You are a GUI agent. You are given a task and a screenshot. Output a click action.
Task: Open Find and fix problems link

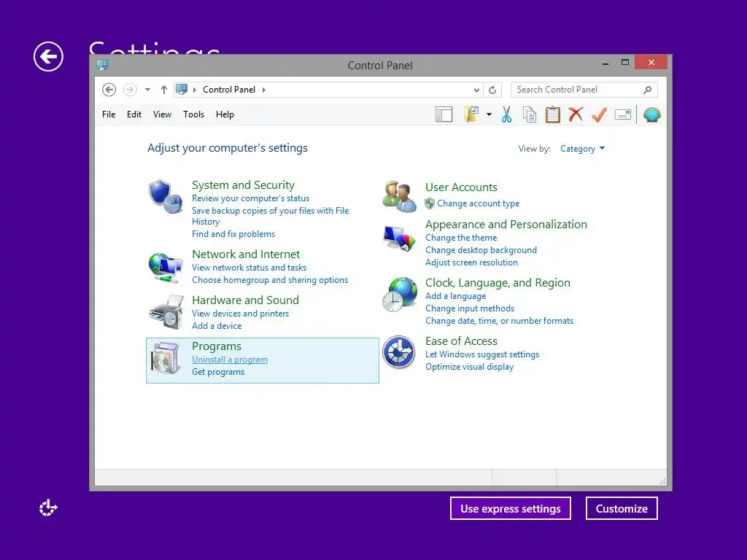click(233, 234)
